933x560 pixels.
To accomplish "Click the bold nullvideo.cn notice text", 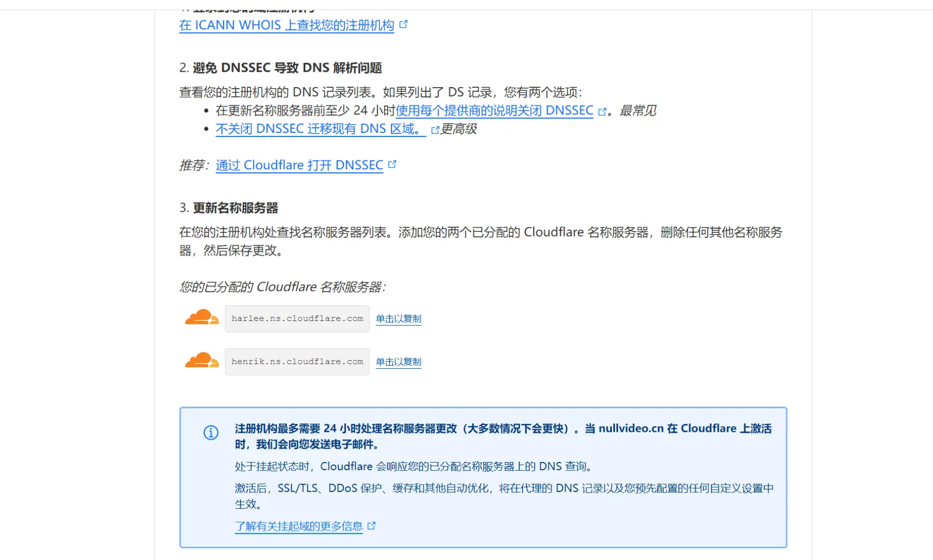I will click(631, 428).
